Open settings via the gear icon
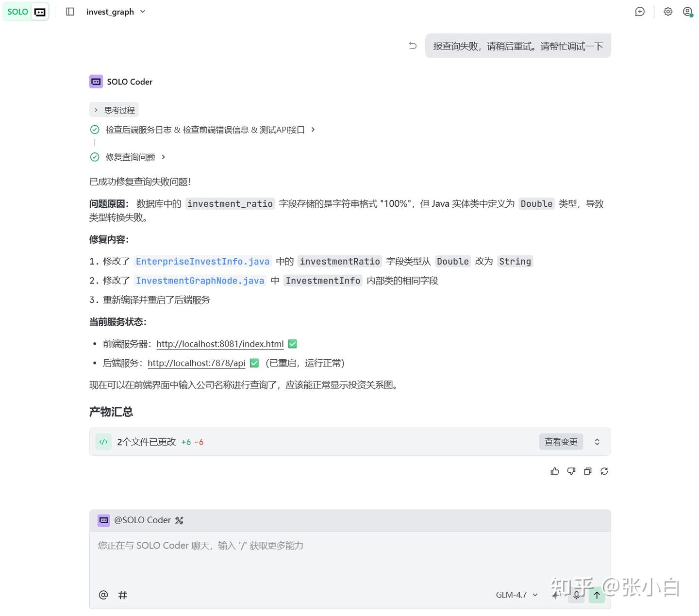Image resolution: width=699 pixels, height=616 pixels. coord(668,12)
